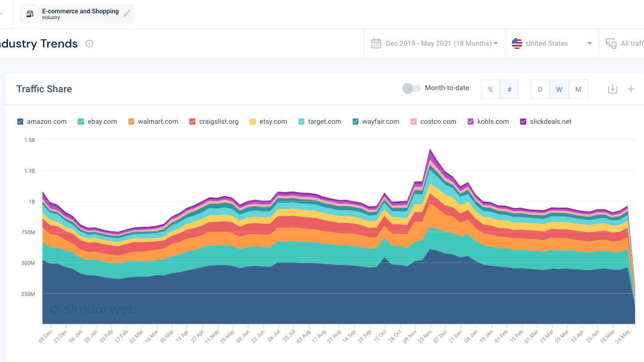Select monthly granularity M
This screenshot has width=644, height=362.
(x=578, y=89)
